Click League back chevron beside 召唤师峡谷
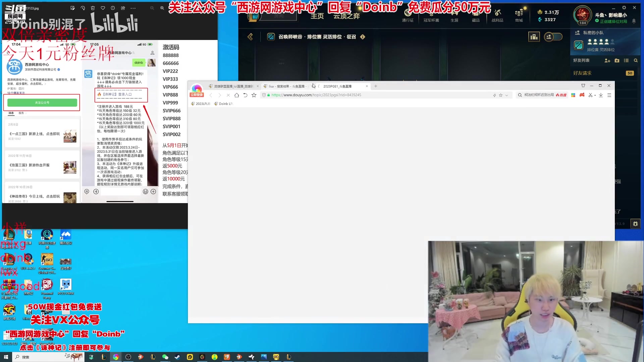This screenshot has height=362, width=644. pyautogui.click(x=250, y=37)
